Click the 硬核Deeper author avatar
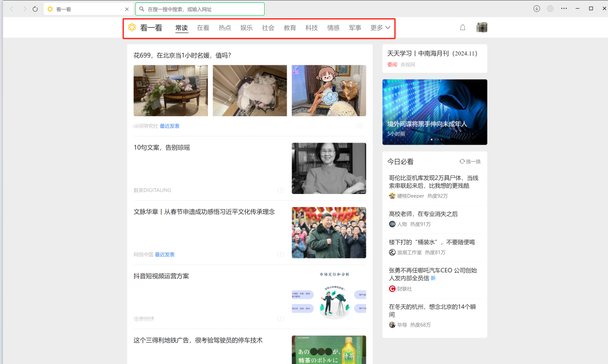Viewport: 608px width, 364px height. [x=392, y=196]
